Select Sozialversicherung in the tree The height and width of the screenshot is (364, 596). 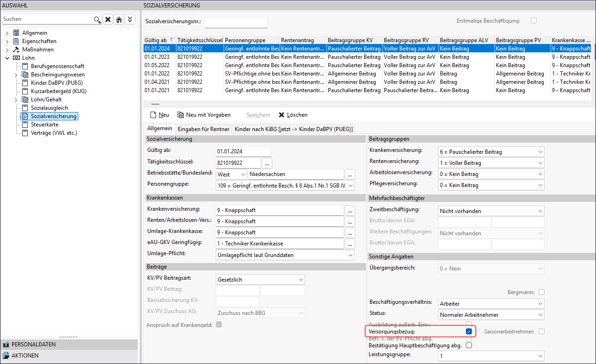click(x=54, y=116)
